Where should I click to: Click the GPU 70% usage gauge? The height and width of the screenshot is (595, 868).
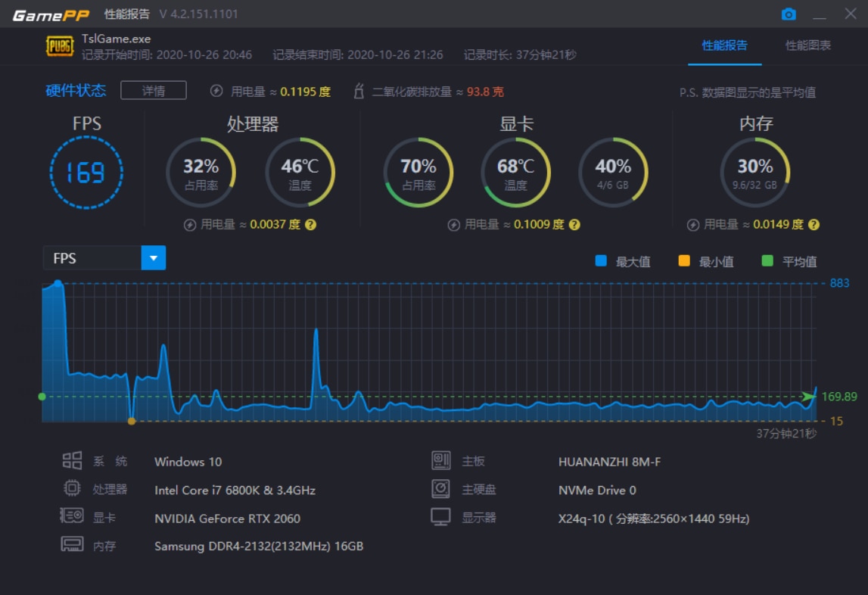[x=418, y=173]
